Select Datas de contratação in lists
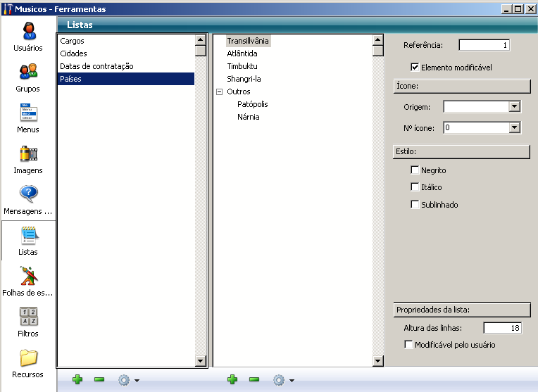 (x=96, y=66)
